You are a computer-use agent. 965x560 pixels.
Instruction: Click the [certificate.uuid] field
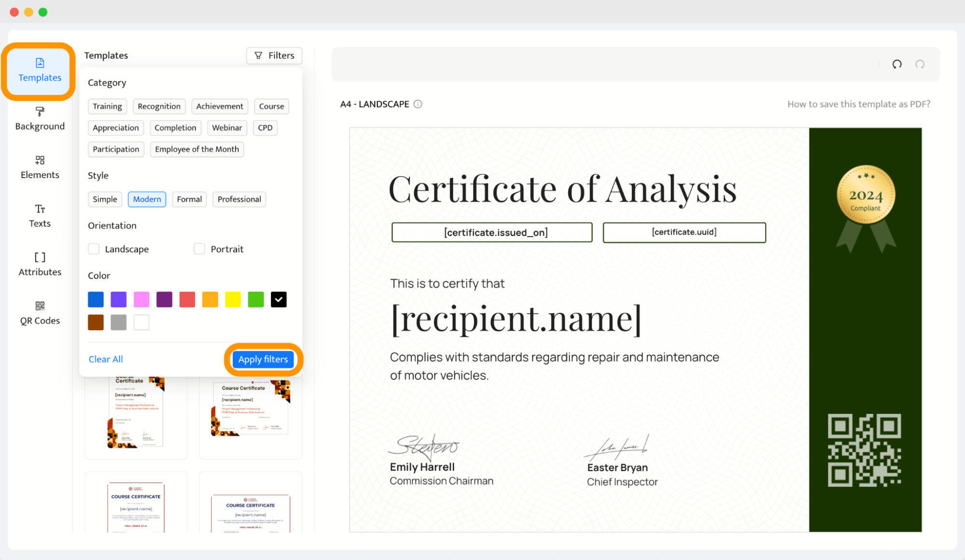coord(684,233)
